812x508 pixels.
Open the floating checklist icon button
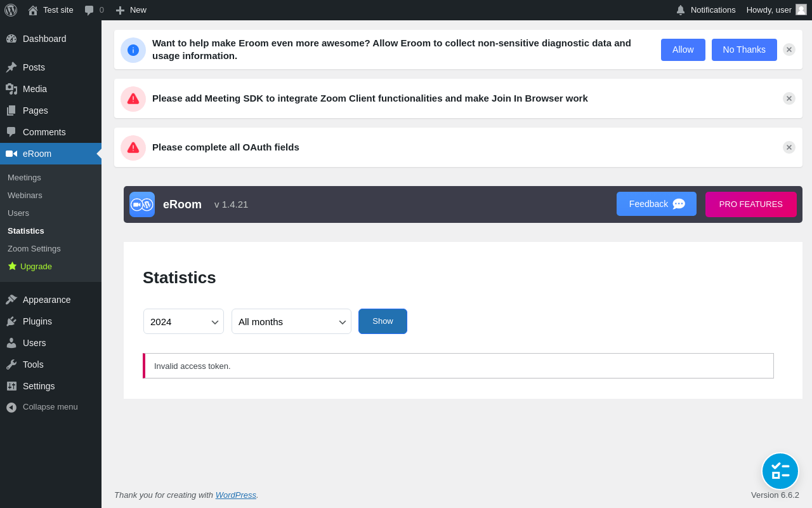click(x=780, y=471)
